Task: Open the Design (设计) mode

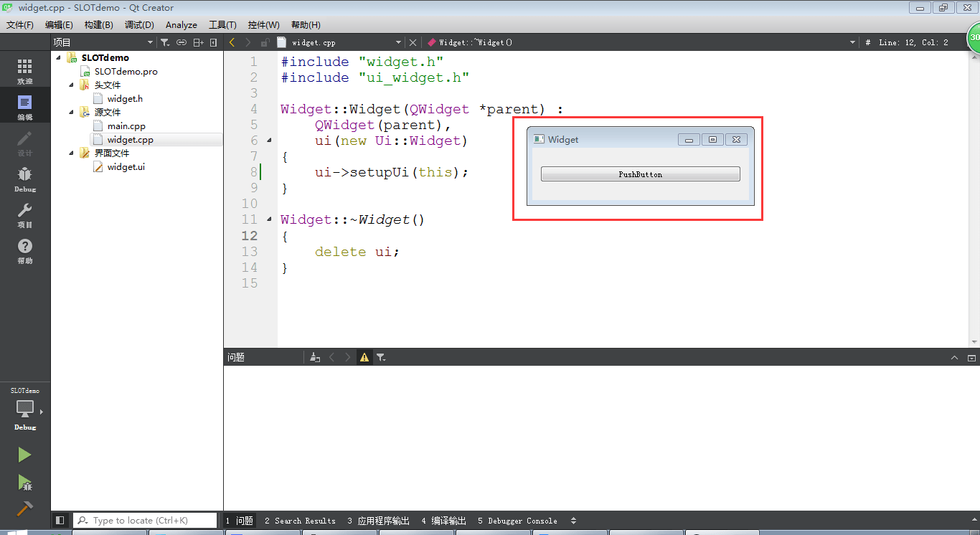Action: point(25,143)
